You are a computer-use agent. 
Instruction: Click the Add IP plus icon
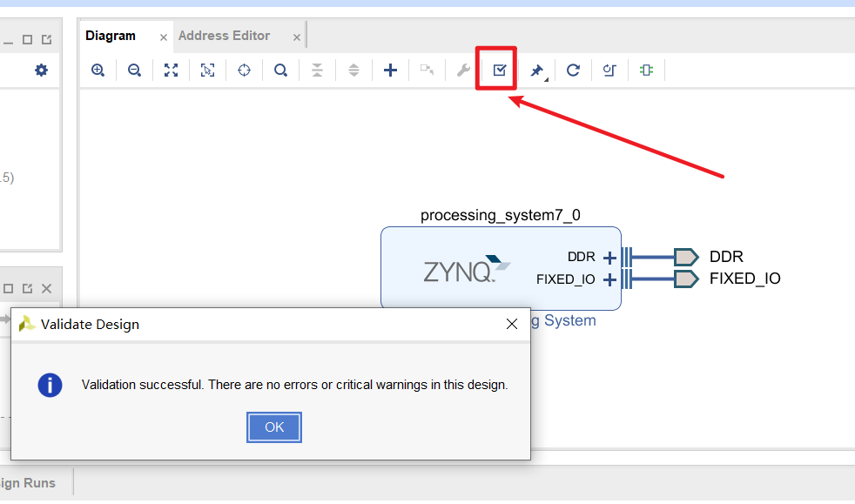390,70
